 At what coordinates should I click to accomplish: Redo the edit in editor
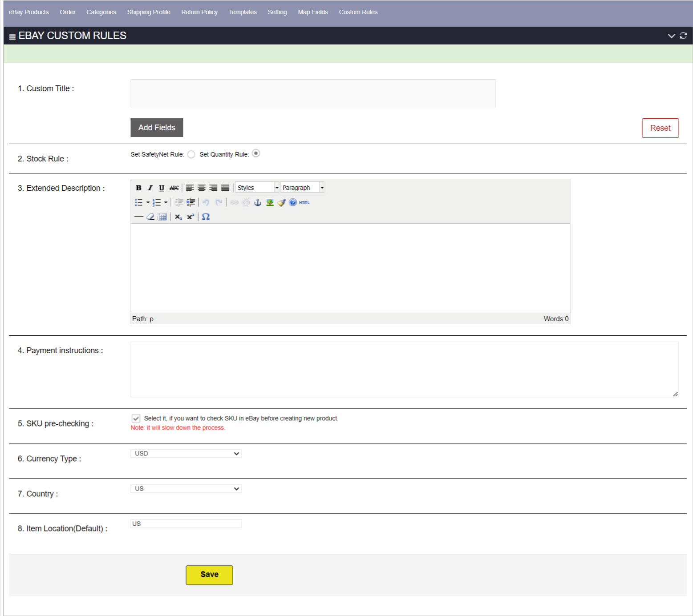tap(219, 202)
